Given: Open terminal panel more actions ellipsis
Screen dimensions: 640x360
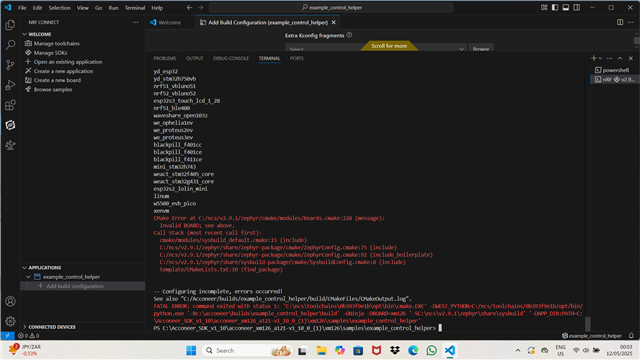Looking at the screenshot, I should (x=609, y=58).
